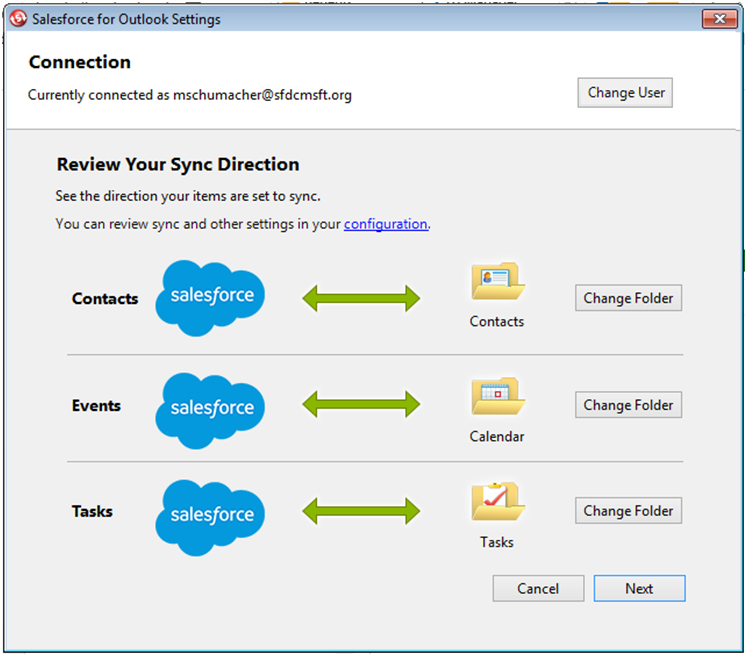Proceed with the Next button
Viewport: 747px width, 656px height.
click(639, 589)
